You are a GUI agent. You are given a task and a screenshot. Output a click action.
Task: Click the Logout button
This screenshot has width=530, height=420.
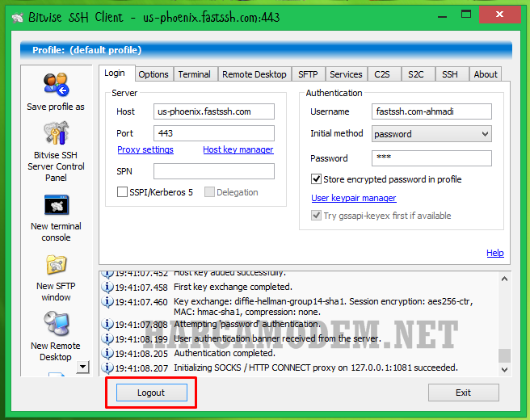coord(151,393)
